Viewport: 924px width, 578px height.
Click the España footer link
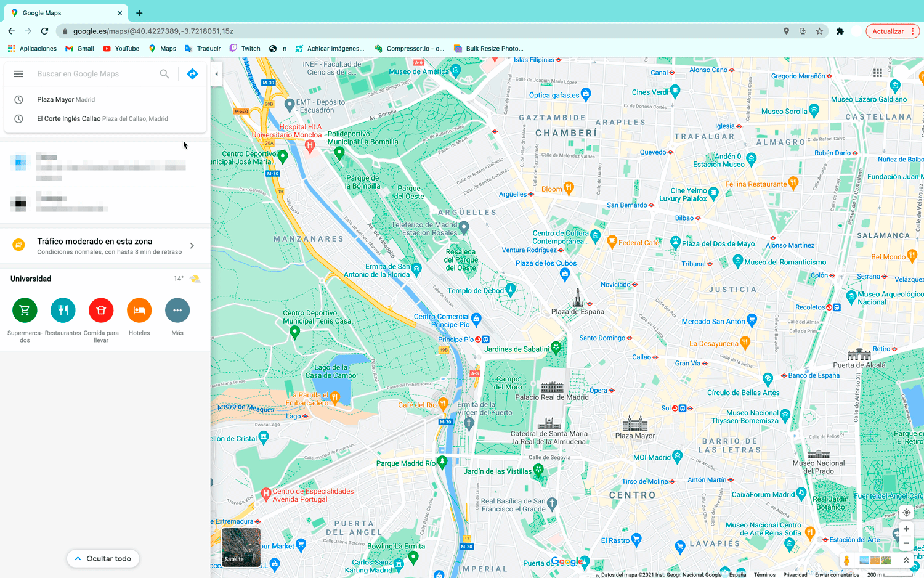(x=737, y=575)
